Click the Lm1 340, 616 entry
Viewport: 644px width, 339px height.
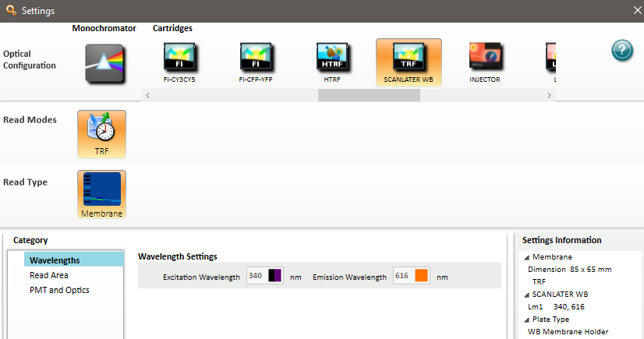click(x=556, y=306)
